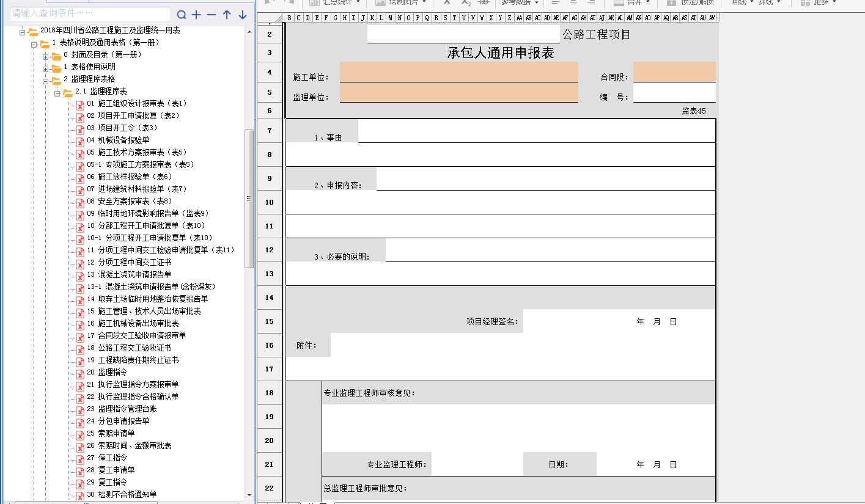The width and height of the screenshot is (865, 504).
Task: Click the 施工单位 orange input cell
Action: click(459, 72)
